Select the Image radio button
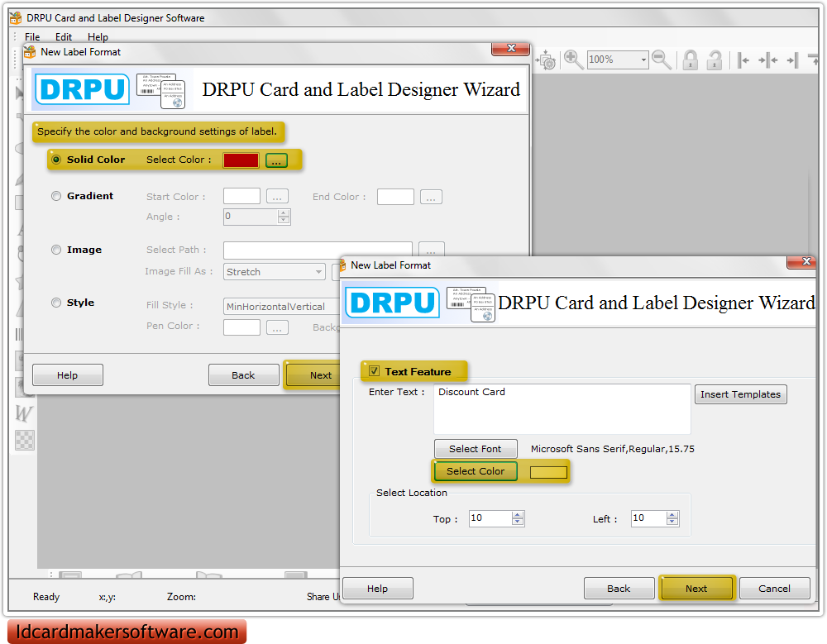This screenshot has height=644, width=827. pos(56,250)
